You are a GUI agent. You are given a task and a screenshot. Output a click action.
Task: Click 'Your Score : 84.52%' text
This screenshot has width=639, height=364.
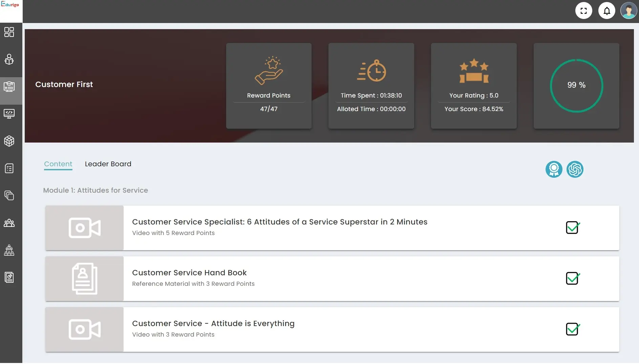point(474,109)
